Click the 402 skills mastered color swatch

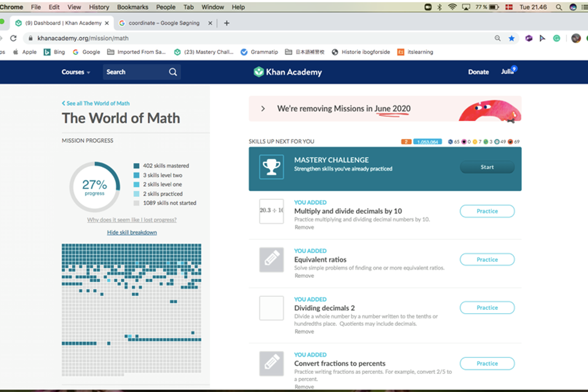(x=136, y=166)
